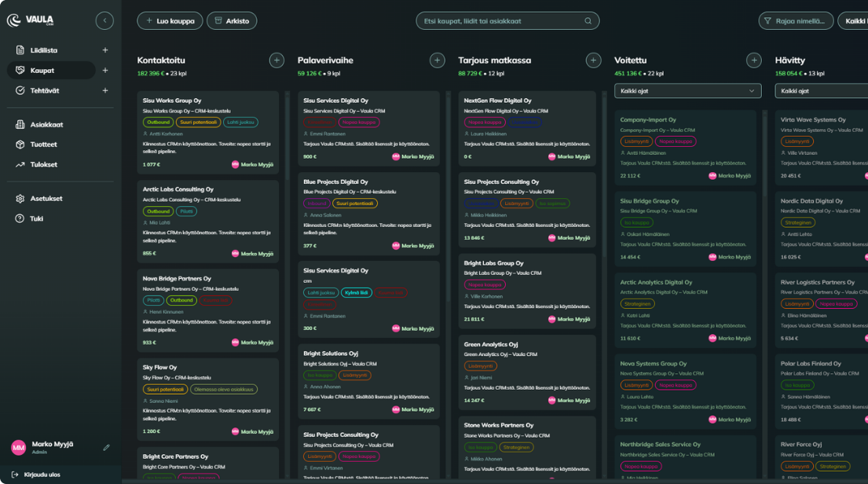The image size is (868, 484).
Task: Click the Vaula CRM logo
Action: click(x=31, y=20)
